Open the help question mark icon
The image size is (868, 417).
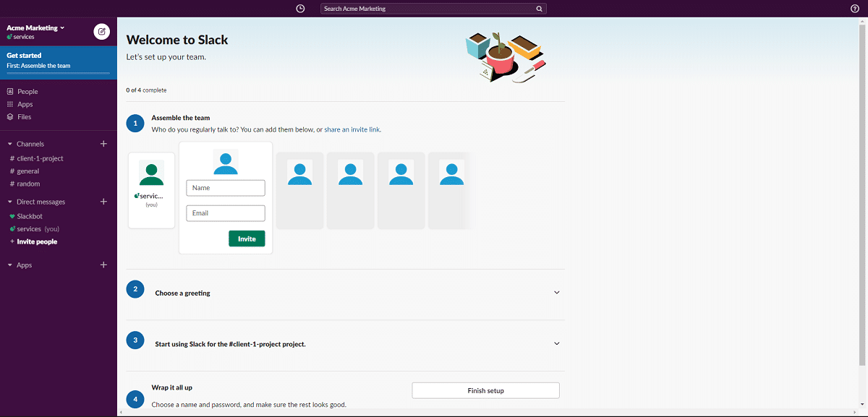tap(855, 8)
